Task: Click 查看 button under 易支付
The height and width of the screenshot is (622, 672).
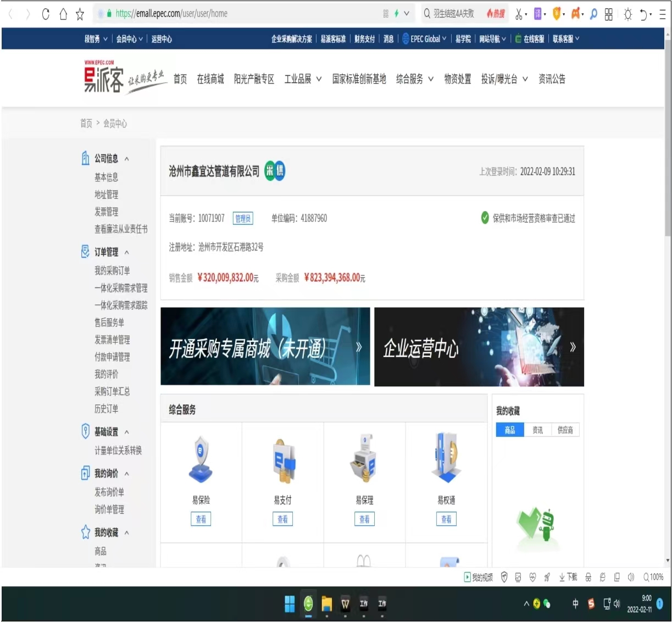Action: coord(283,519)
